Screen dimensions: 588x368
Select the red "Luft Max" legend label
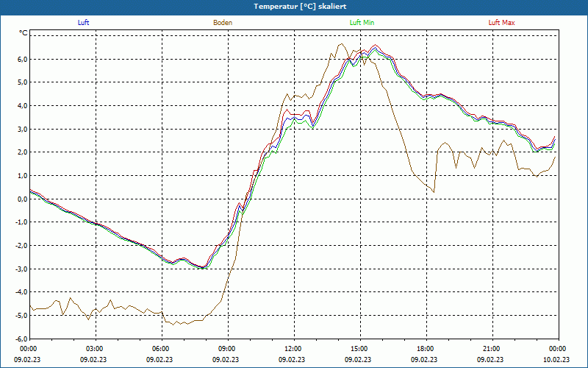point(501,23)
